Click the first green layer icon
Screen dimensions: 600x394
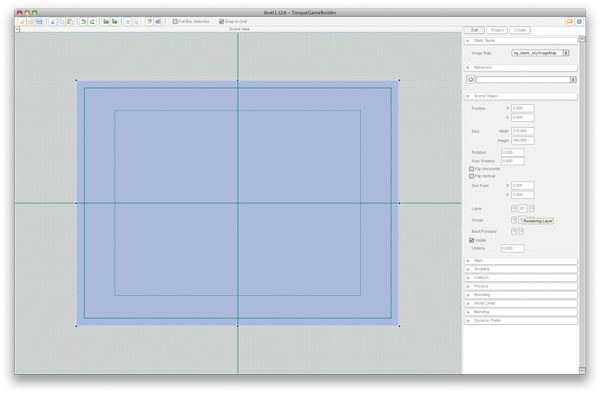pyautogui.click(x=106, y=22)
